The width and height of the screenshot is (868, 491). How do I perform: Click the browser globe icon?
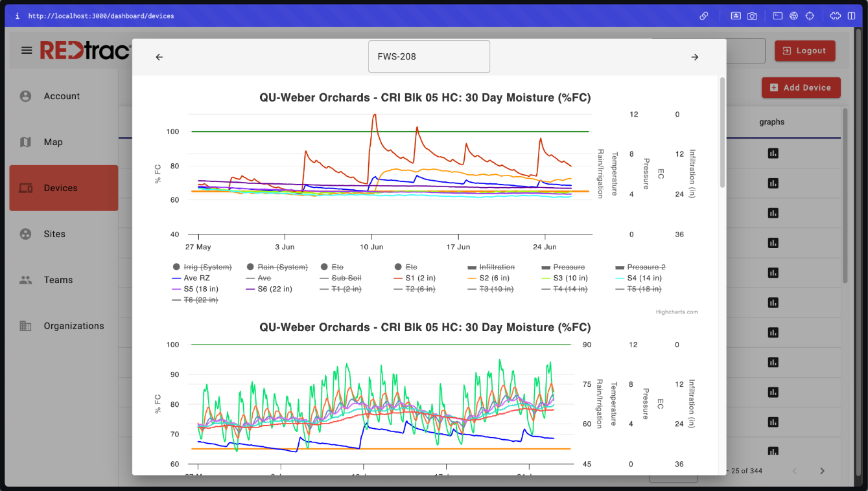pyautogui.click(x=793, y=16)
